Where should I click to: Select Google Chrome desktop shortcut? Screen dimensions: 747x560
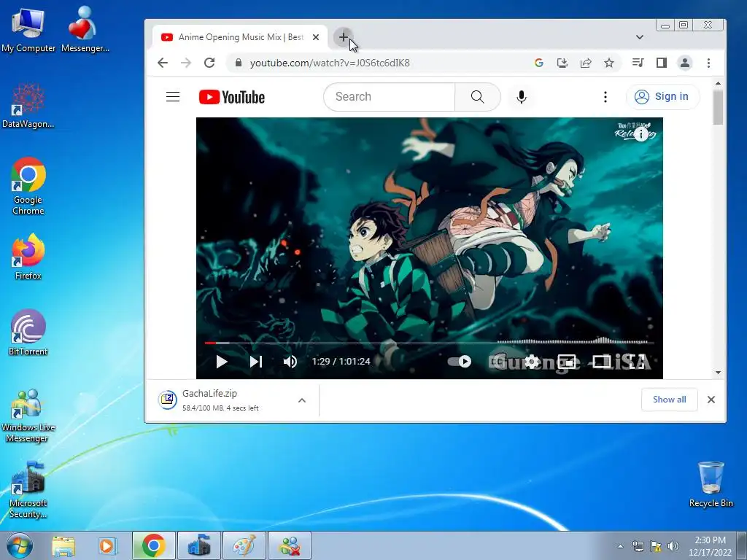pyautogui.click(x=28, y=186)
